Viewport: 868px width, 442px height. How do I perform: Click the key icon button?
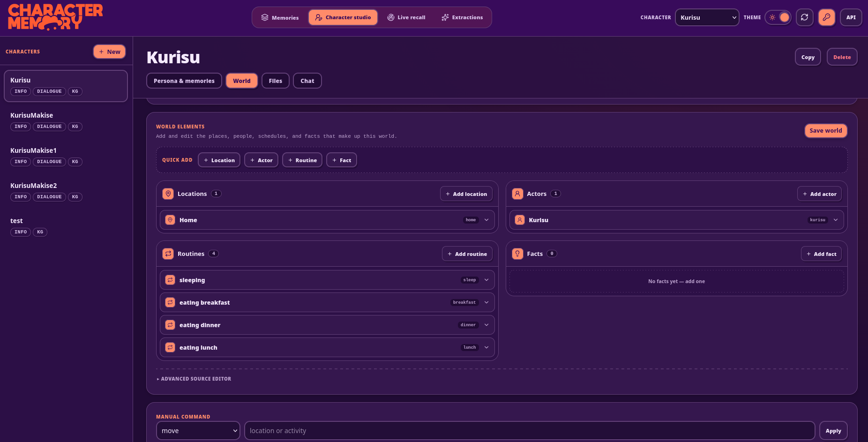(x=827, y=17)
